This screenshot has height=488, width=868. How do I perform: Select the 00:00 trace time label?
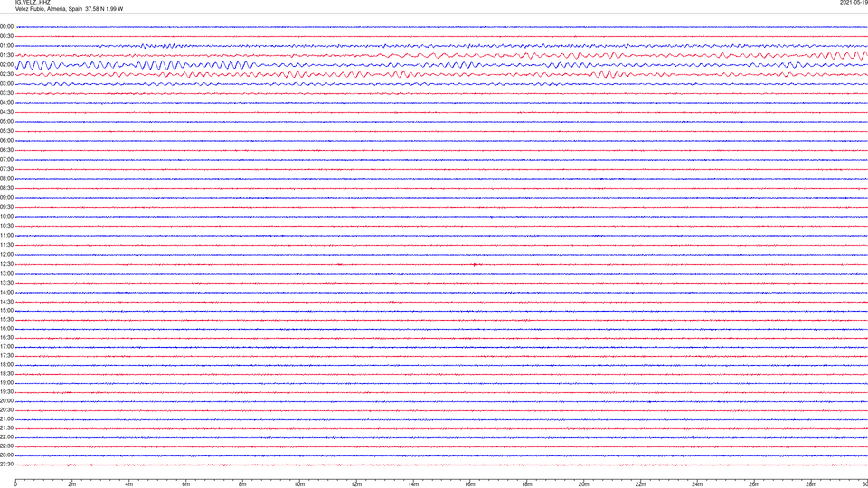pos(6,26)
